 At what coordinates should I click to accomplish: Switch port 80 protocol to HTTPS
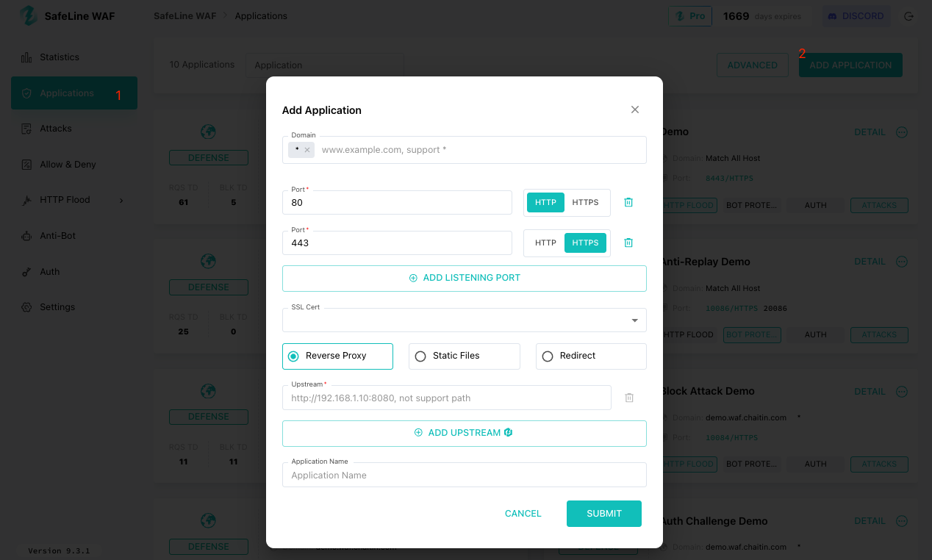click(586, 202)
